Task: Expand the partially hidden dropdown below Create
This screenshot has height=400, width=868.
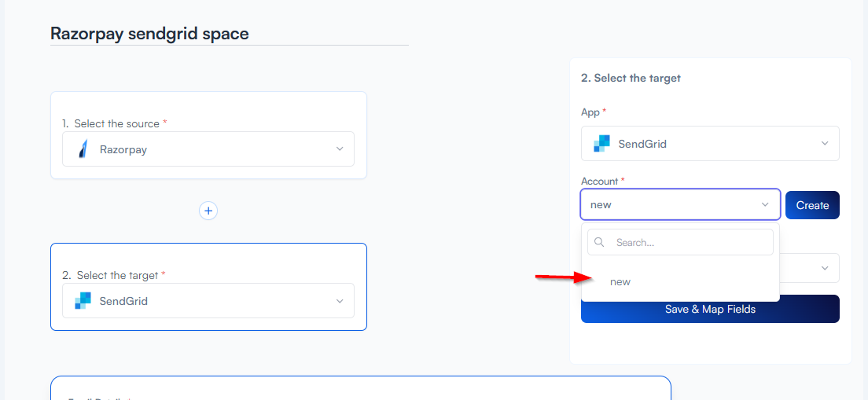Action: point(825,268)
